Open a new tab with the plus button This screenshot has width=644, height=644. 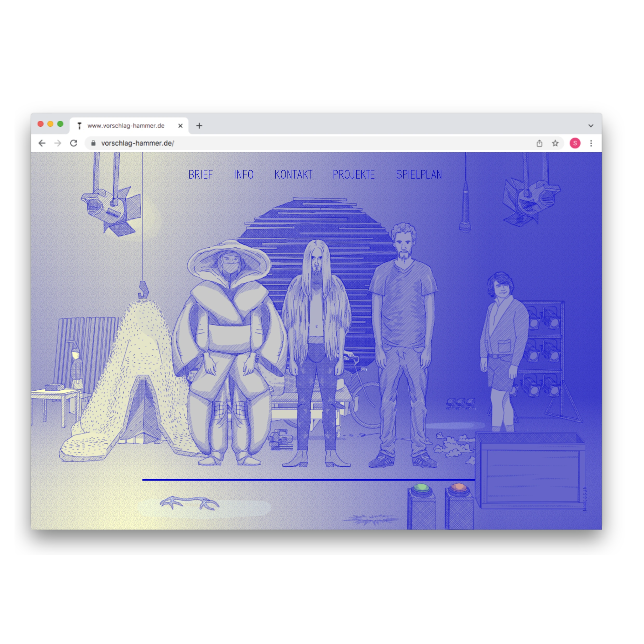(x=199, y=126)
